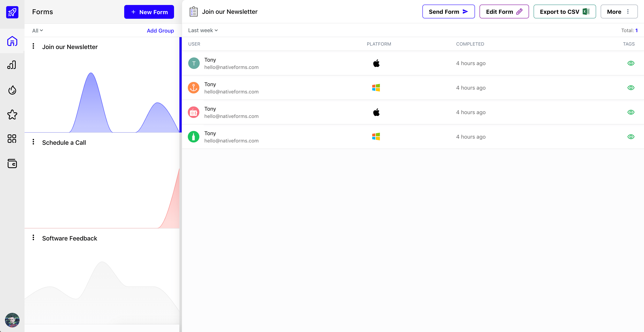
Task: Open the starred favorites section
Action: [12, 114]
